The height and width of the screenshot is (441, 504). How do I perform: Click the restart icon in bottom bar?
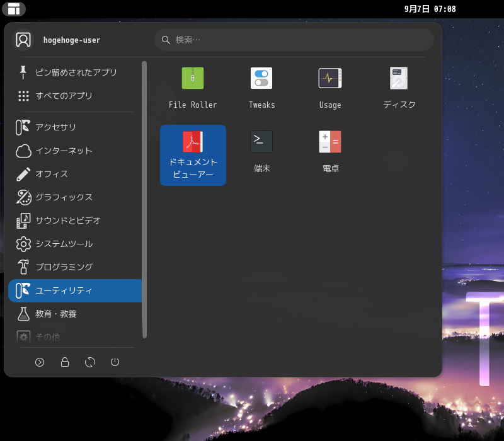coord(90,362)
